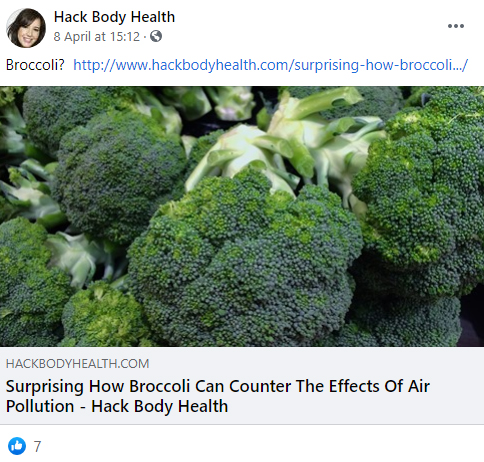Click the blue thumbs-up Like reaction icon
Viewport: 484px width, 462px height.
coord(17,446)
